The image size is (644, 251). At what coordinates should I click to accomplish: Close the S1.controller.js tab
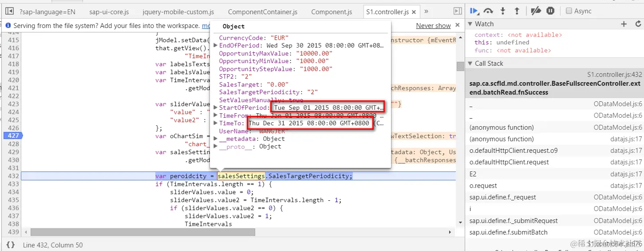coord(414,12)
